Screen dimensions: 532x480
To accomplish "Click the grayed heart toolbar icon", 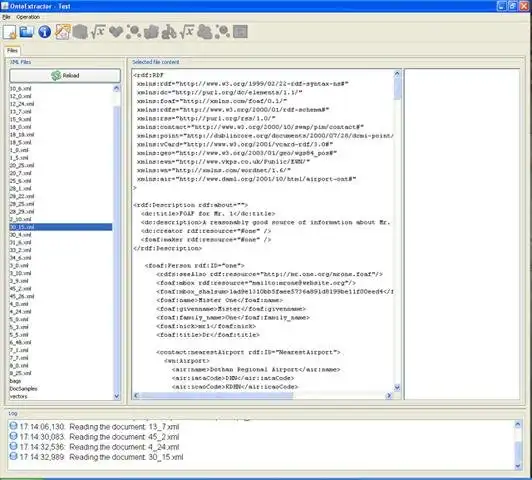I will point(116,32).
